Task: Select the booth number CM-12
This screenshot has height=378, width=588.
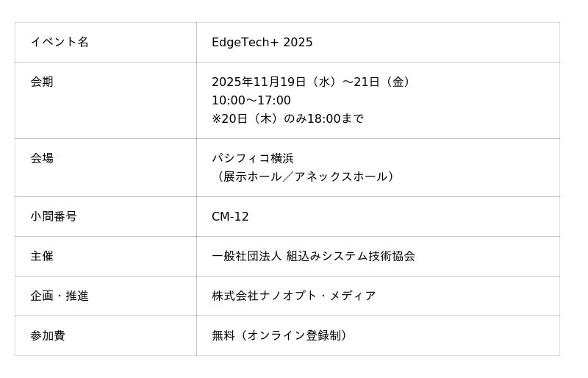Action: click(230, 216)
